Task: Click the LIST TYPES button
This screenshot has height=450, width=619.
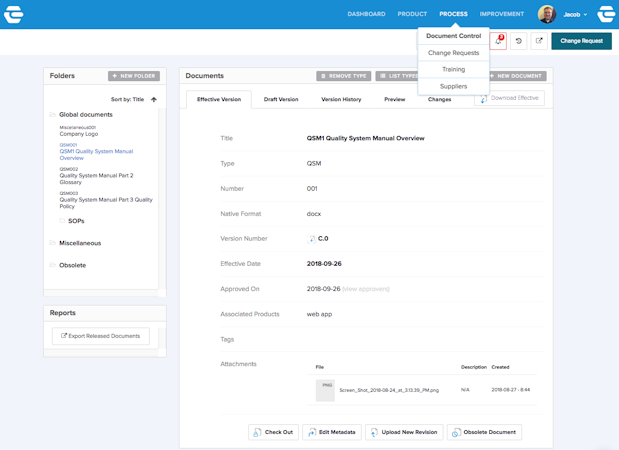Action: (x=397, y=76)
